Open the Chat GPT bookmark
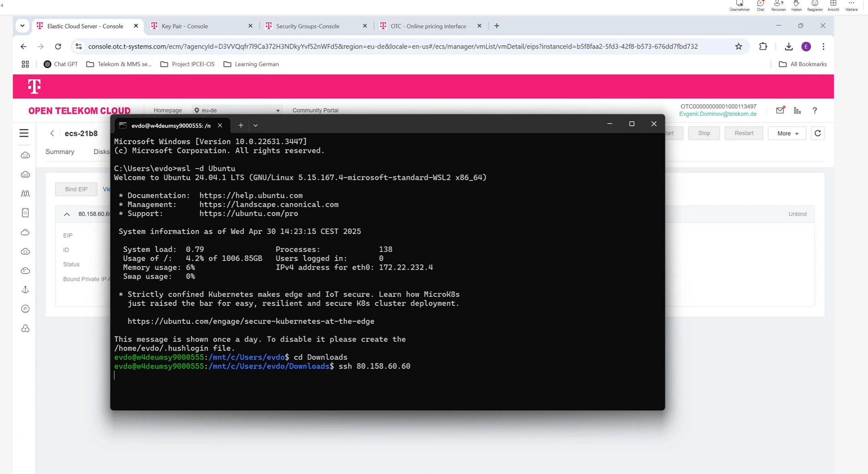The height and width of the screenshot is (474, 868). (x=60, y=64)
